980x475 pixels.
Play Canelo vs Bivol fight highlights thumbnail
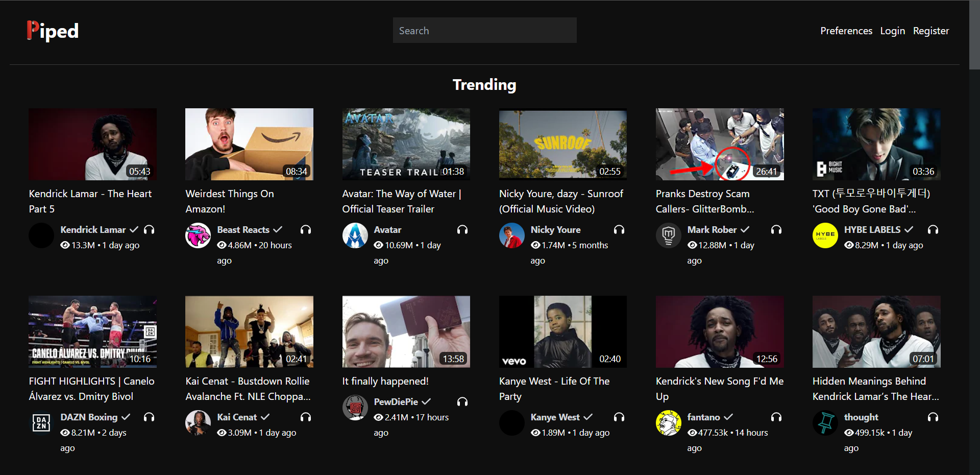92,331
